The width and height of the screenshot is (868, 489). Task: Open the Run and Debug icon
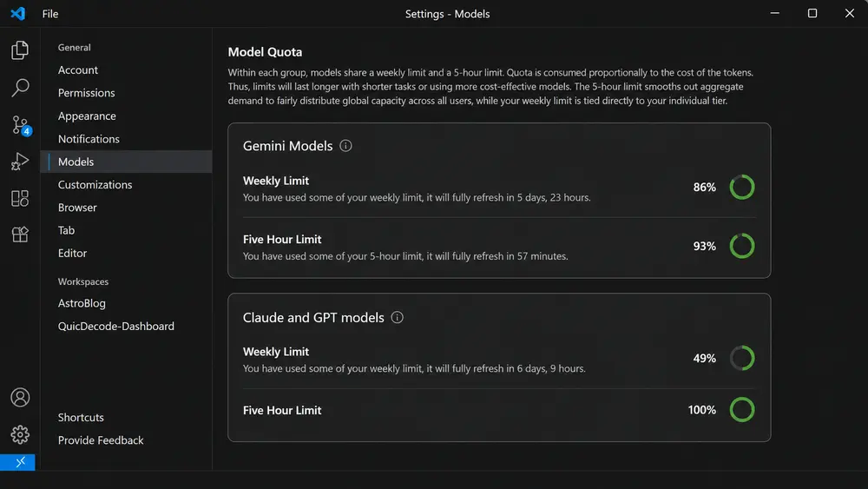click(20, 162)
